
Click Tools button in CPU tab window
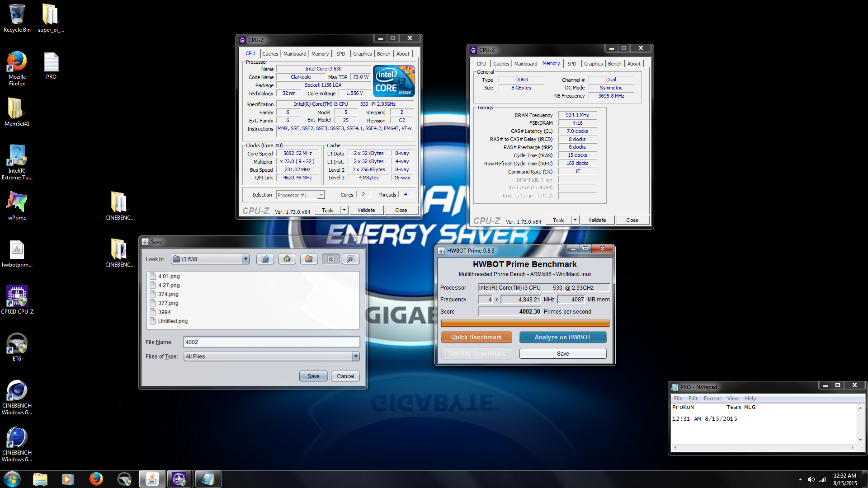click(x=328, y=210)
